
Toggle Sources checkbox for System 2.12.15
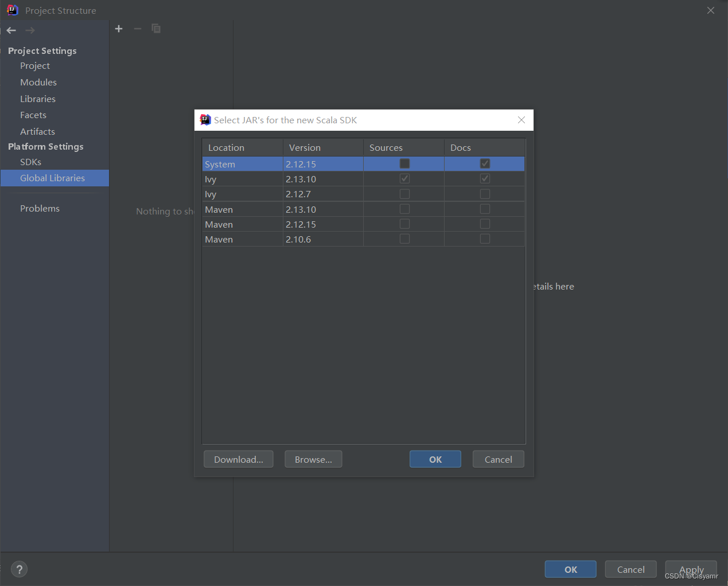[404, 163]
